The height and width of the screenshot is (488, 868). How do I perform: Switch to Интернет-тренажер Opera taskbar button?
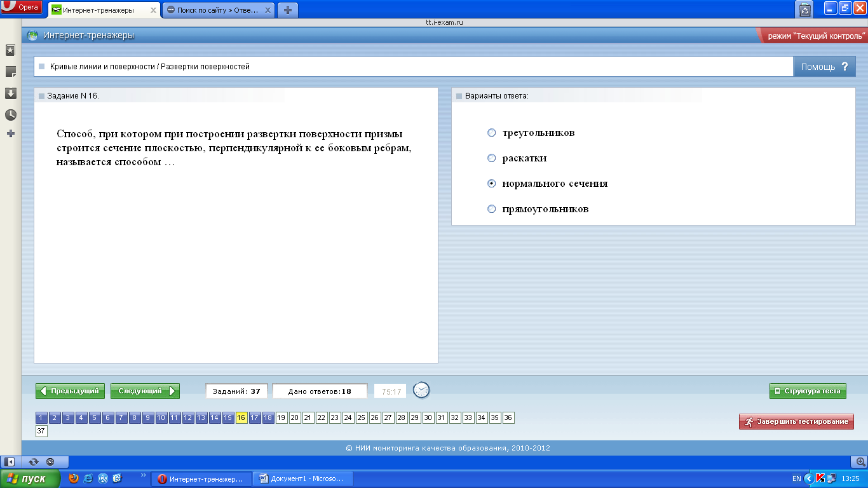pyautogui.click(x=201, y=479)
